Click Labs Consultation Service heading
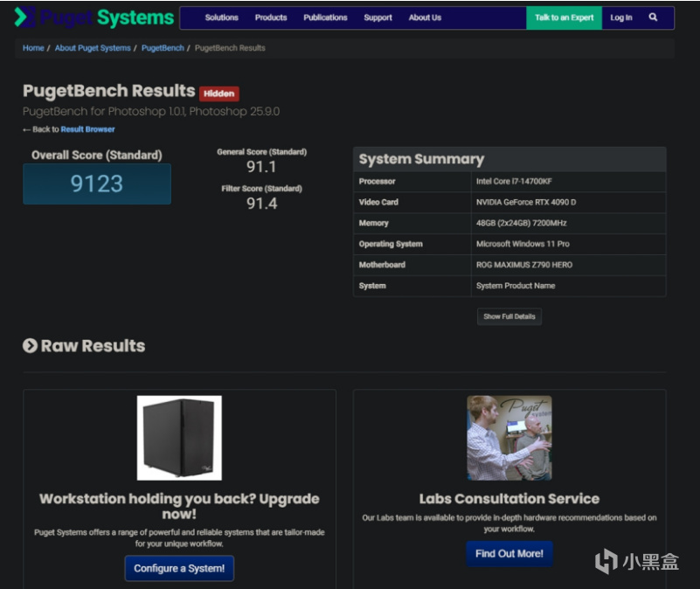Viewport: 700px width, 589px height. click(x=509, y=498)
